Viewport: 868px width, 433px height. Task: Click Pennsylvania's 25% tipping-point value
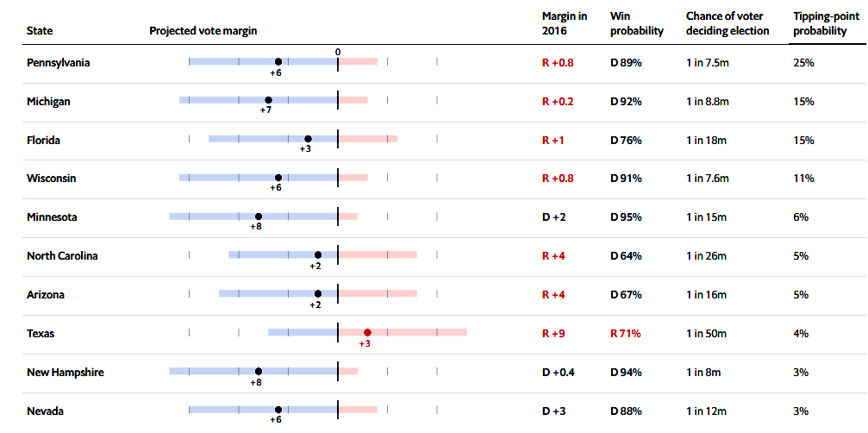[x=803, y=62]
